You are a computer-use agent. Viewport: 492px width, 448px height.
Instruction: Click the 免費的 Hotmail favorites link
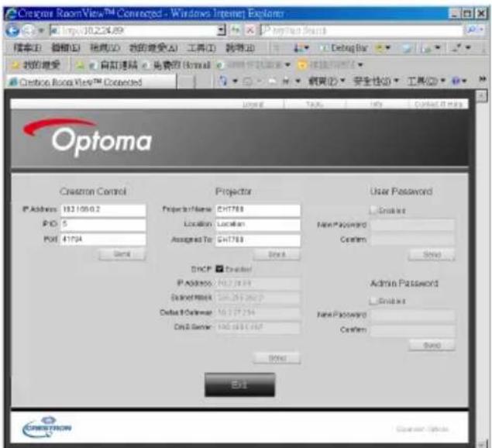(177, 65)
